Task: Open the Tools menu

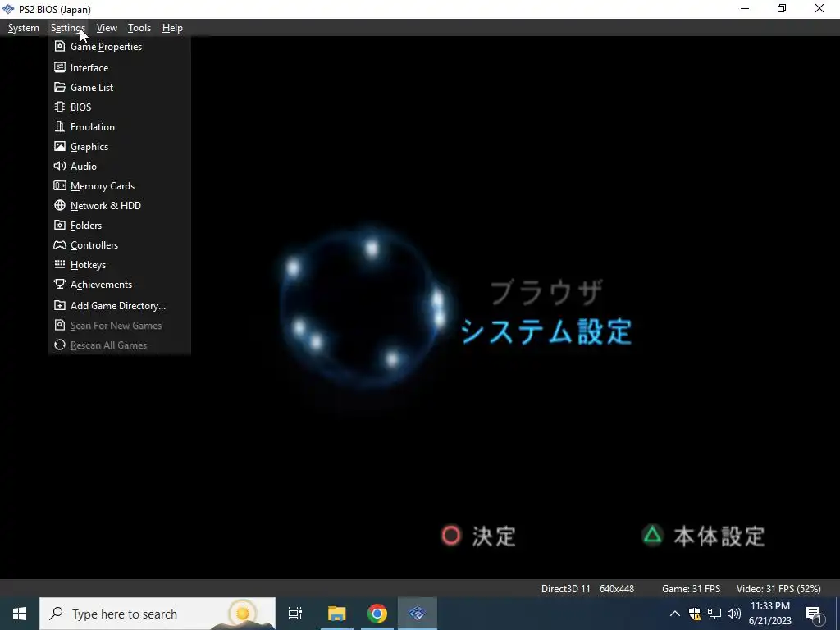Action: click(139, 28)
